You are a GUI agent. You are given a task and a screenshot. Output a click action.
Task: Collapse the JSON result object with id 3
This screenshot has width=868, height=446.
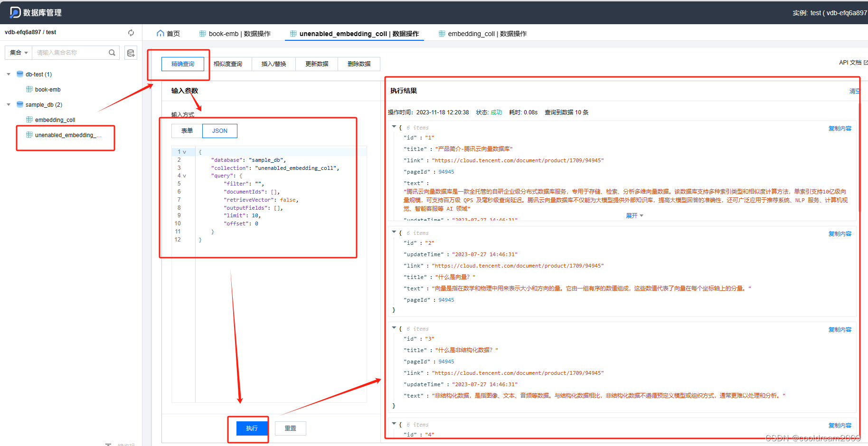click(x=394, y=328)
